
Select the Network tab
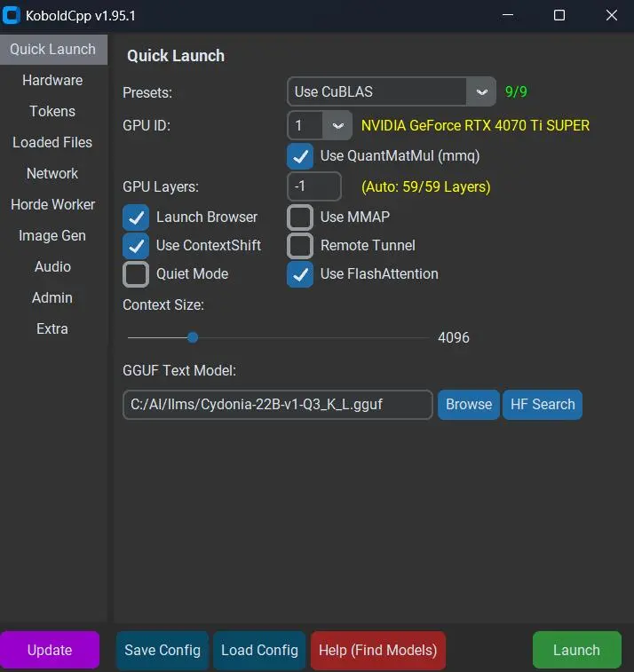tap(52, 174)
